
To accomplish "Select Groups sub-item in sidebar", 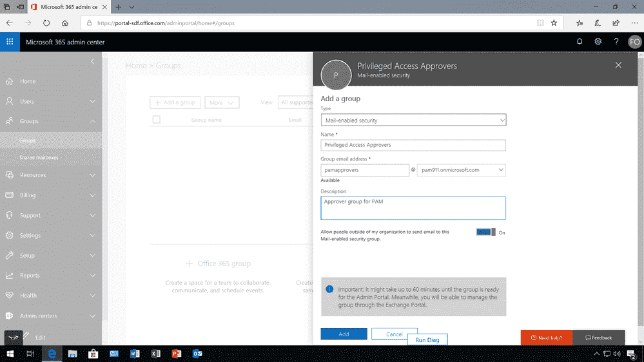I will coord(51,140).
